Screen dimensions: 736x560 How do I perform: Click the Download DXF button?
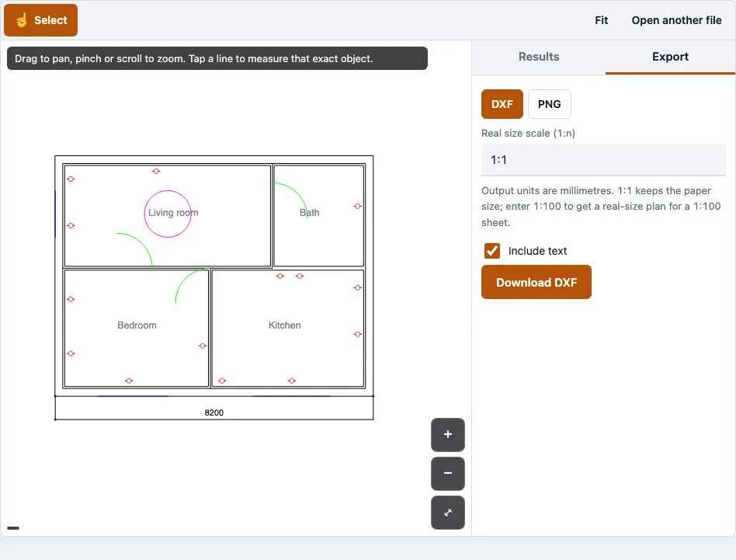[x=536, y=282]
